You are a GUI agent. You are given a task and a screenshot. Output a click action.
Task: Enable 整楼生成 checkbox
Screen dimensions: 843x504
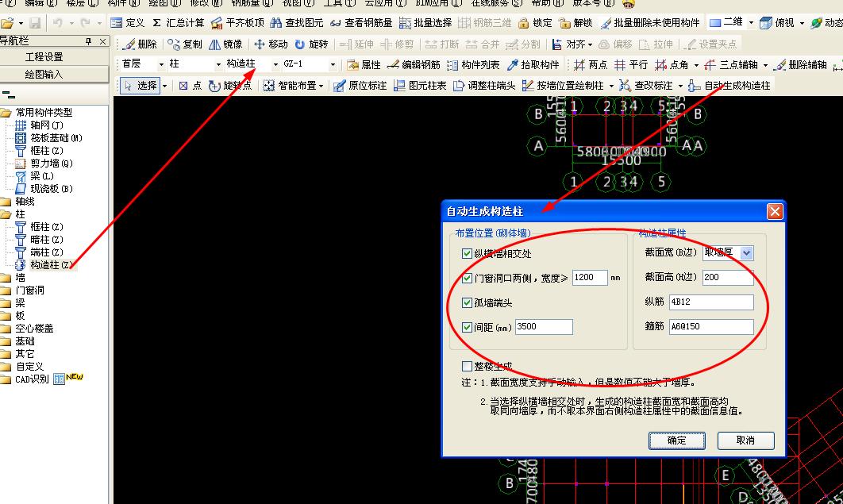[467, 366]
